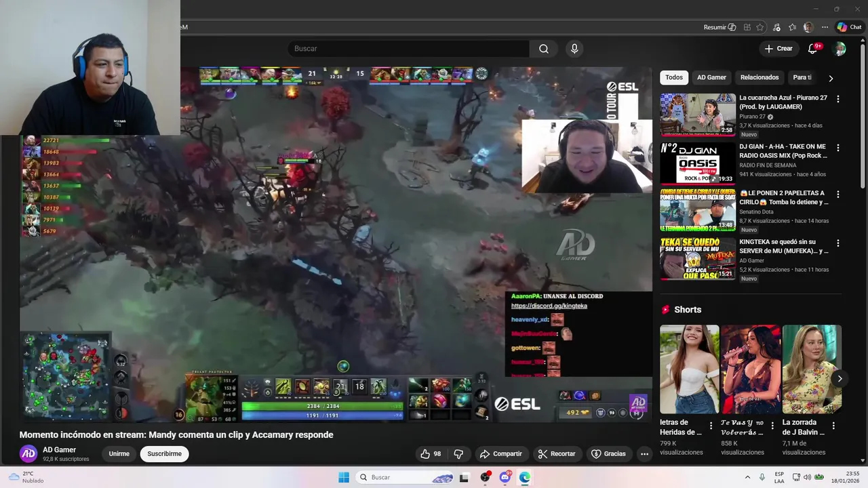Image resolution: width=868 pixels, height=488 pixels.
Task: Select the AD Gamer filter chip
Action: click(711, 77)
